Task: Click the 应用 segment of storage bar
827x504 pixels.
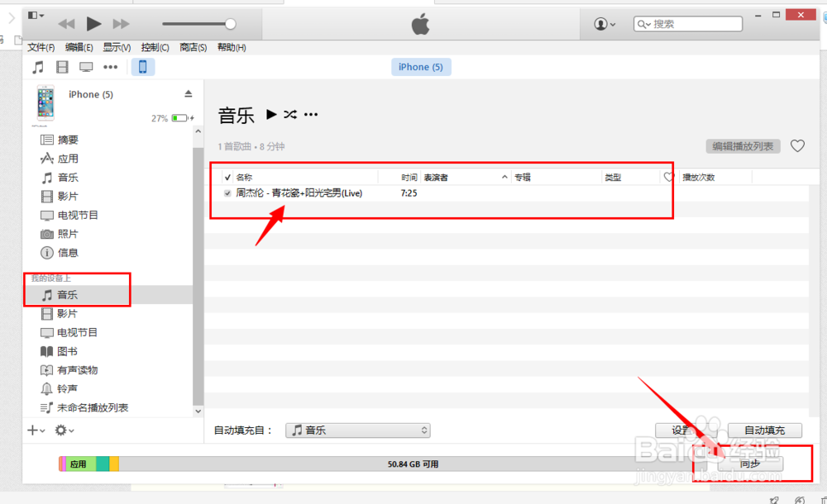Action: click(x=80, y=464)
